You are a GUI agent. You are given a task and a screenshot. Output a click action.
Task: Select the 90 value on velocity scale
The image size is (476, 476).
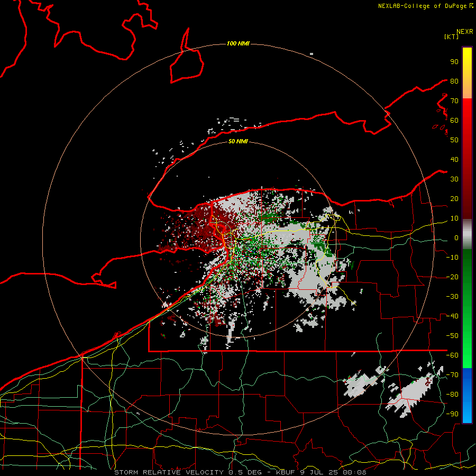coord(454,62)
